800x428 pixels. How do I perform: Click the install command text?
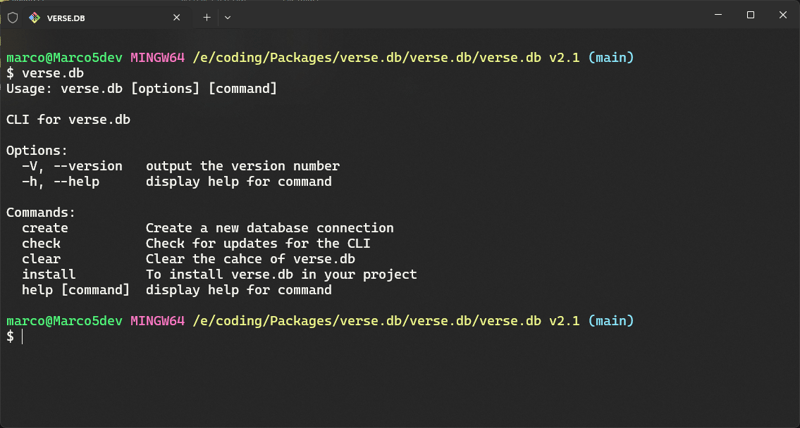pyautogui.click(x=48, y=274)
